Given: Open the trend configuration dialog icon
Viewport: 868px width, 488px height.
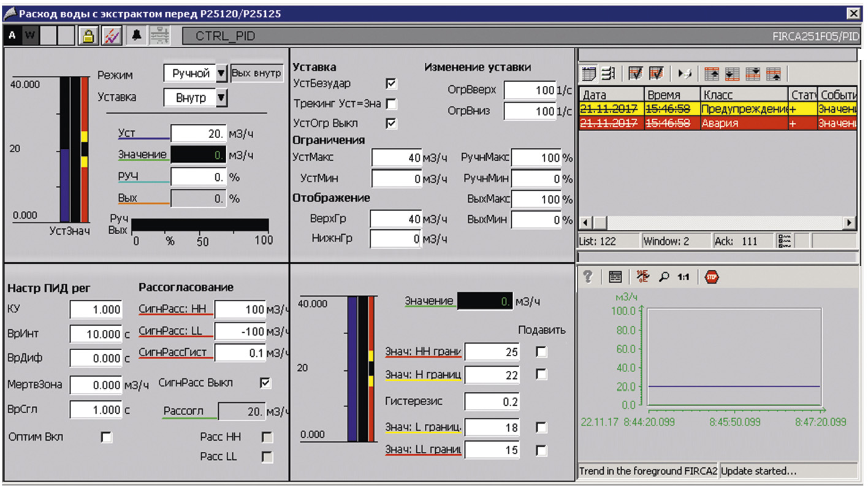Looking at the screenshot, I should (x=615, y=277).
